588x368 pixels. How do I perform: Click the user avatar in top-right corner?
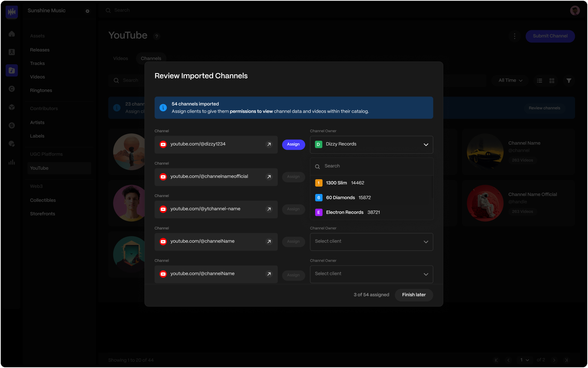(575, 10)
